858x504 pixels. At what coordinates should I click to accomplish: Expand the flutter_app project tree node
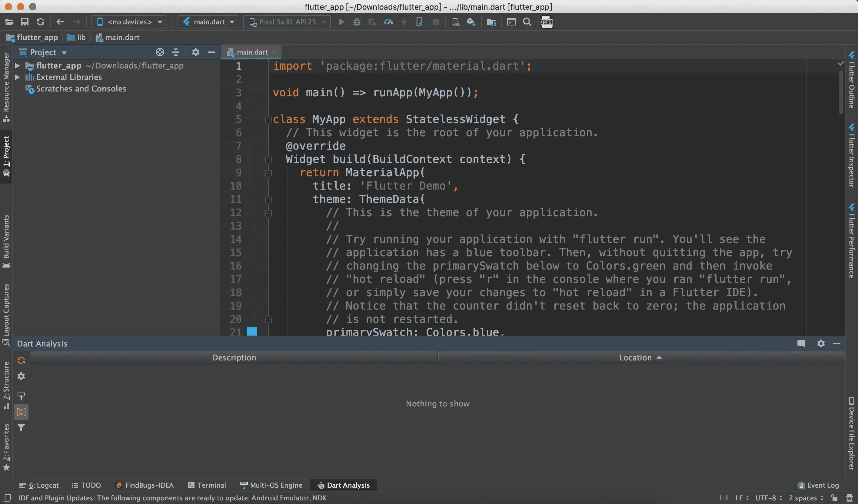(17, 66)
